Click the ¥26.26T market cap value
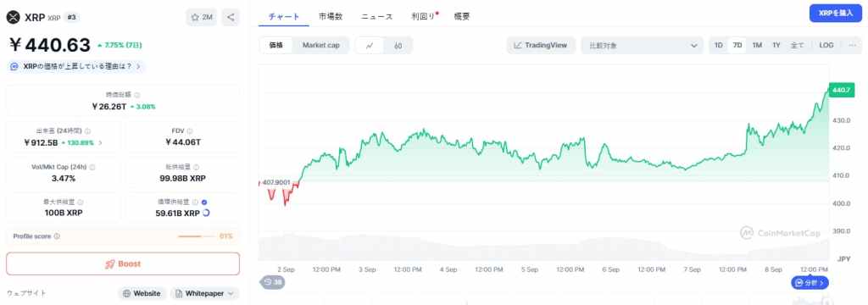Viewport: 868px width, 305px height. coord(109,106)
